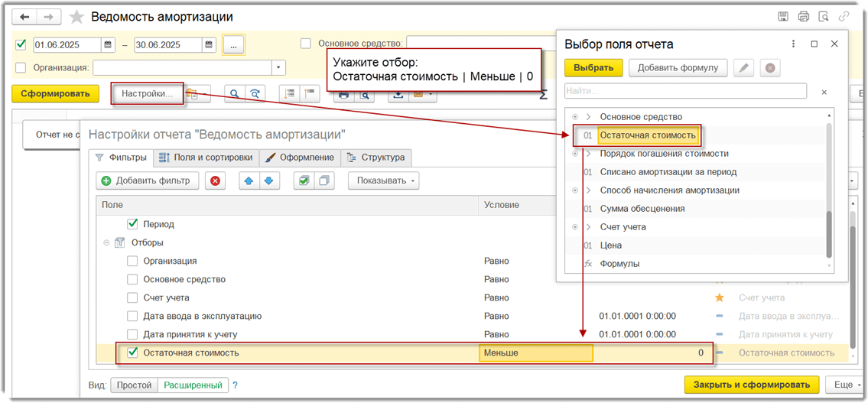Screen dimensions: 868x403
Task: Go forward with the right arrow button
Action: click(48, 17)
